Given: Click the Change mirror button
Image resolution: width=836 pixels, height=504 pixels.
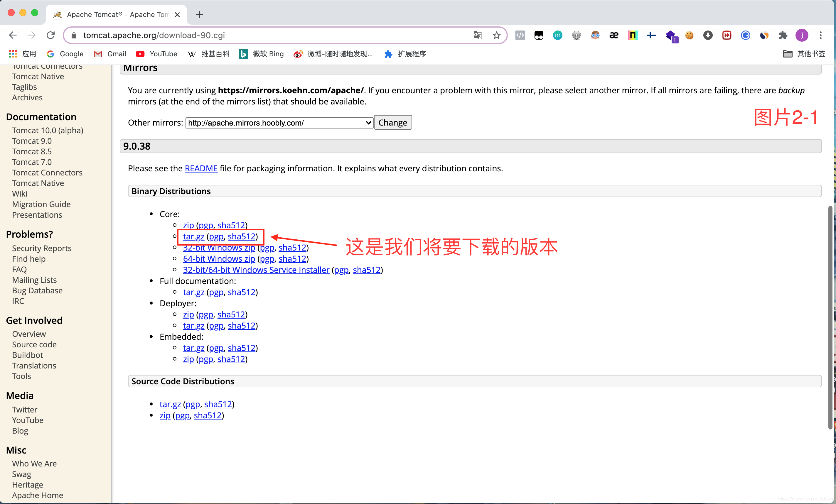Looking at the screenshot, I should [x=392, y=123].
